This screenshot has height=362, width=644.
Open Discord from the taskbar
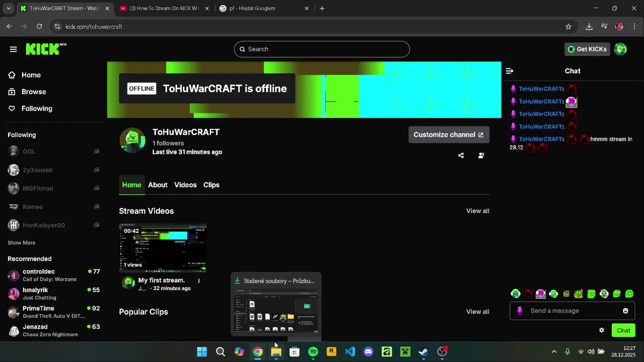(368, 352)
